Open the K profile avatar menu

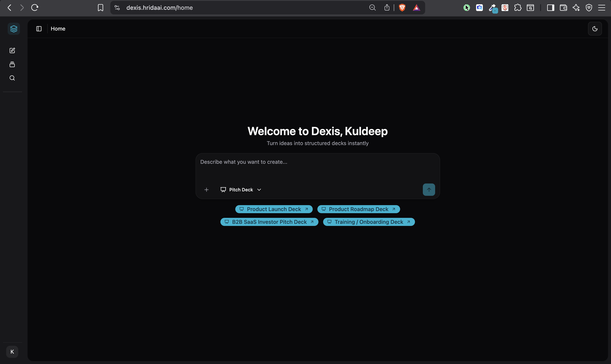(12, 351)
